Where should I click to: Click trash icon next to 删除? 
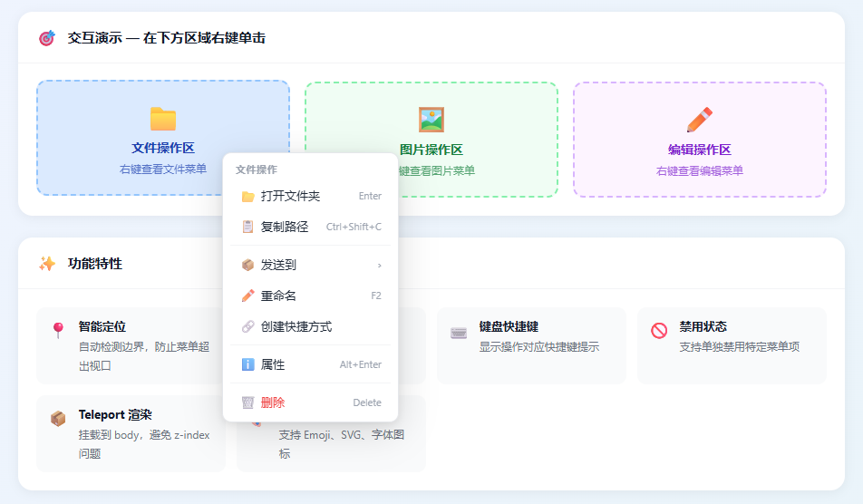(x=248, y=402)
